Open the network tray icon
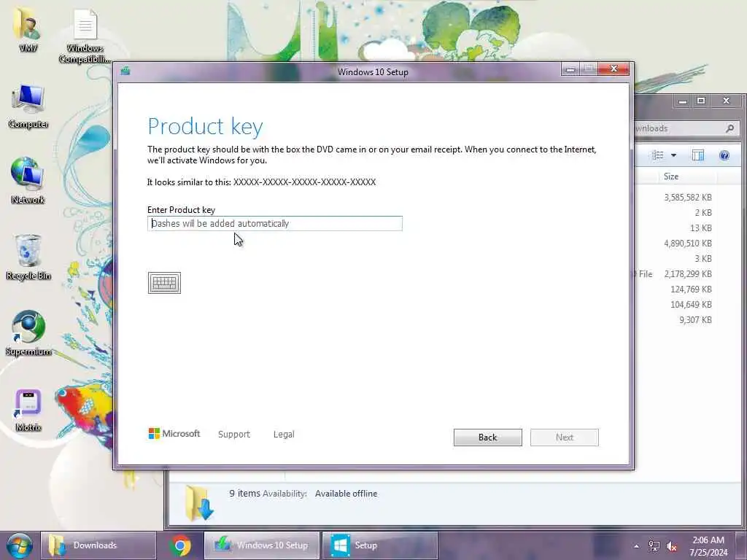Viewport: 747px width, 560px height. pyautogui.click(x=654, y=546)
